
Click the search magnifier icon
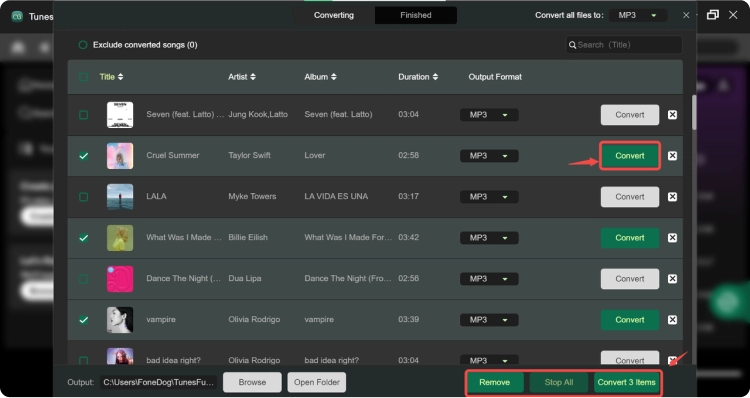pos(572,45)
